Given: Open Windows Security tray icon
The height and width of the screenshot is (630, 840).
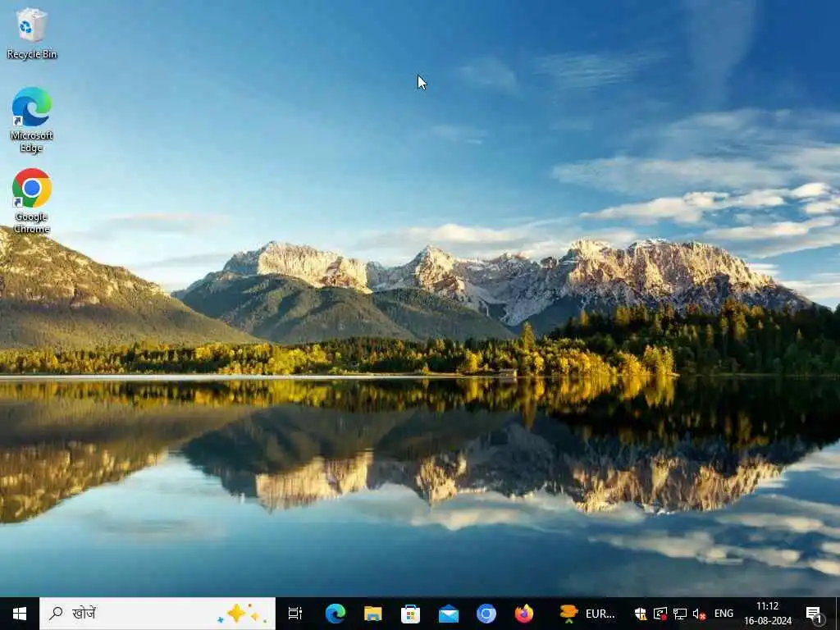Looking at the screenshot, I should pos(640,614).
